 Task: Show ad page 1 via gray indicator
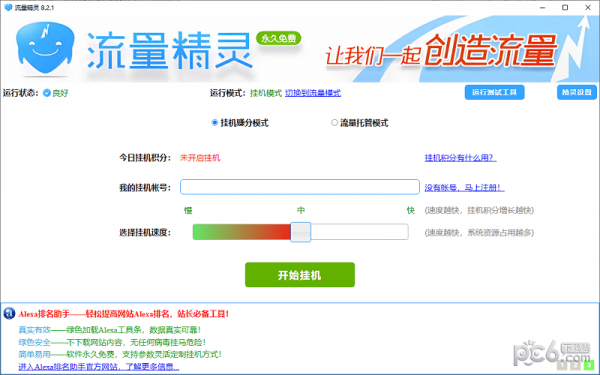561,365
